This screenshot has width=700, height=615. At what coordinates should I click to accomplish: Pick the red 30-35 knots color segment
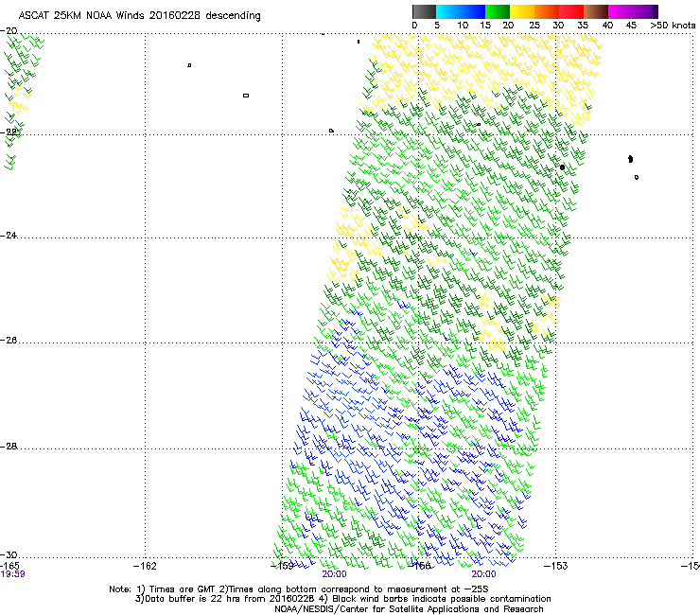pos(571,11)
